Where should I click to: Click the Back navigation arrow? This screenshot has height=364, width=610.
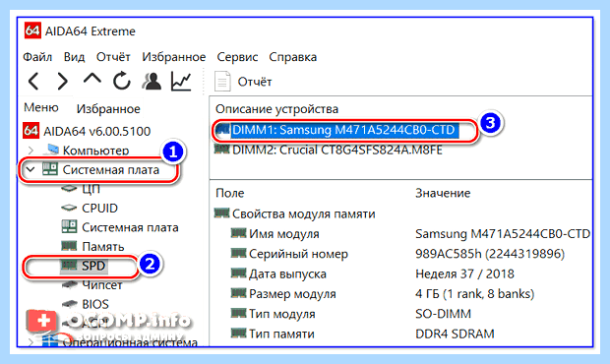click(33, 82)
